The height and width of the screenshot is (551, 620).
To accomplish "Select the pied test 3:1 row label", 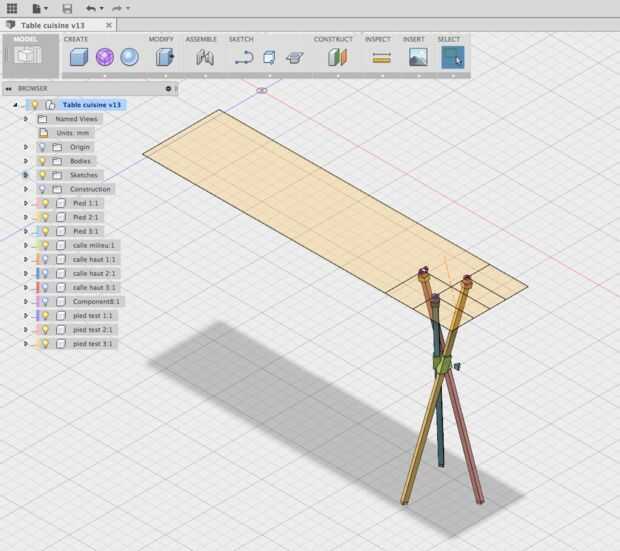I will [93, 344].
